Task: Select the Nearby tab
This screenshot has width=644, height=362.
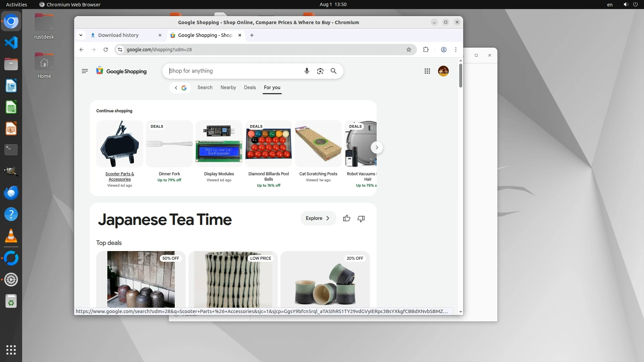Action: (x=228, y=87)
